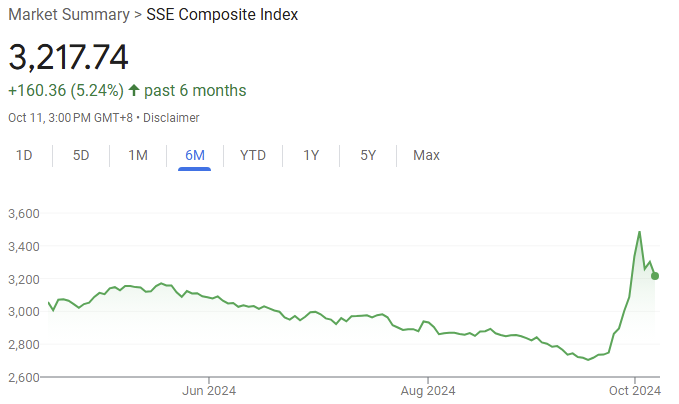
Task: Click the +160.36 (5.24%) change text
Action: click(x=66, y=91)
